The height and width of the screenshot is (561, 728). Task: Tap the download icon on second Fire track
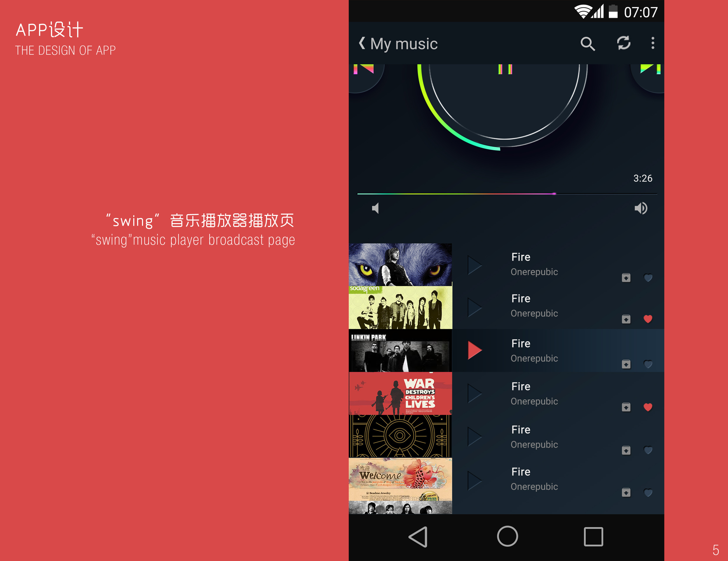626,319
